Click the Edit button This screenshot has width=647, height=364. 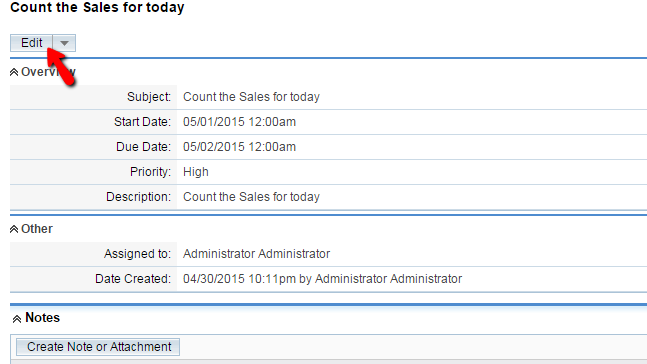click(31, 43)
